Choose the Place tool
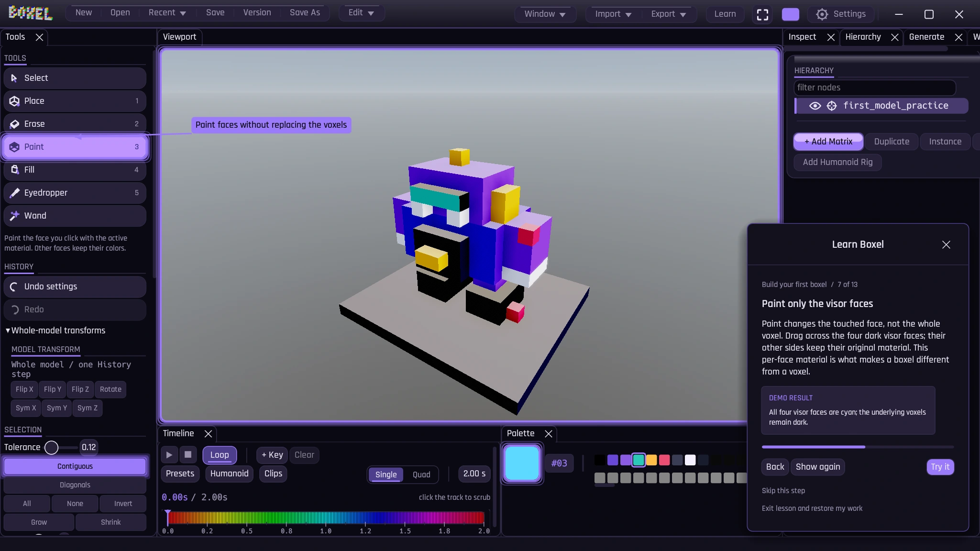The height and width of the screenshot is (551, 980). pyautogui.click(x=75, y=101)
